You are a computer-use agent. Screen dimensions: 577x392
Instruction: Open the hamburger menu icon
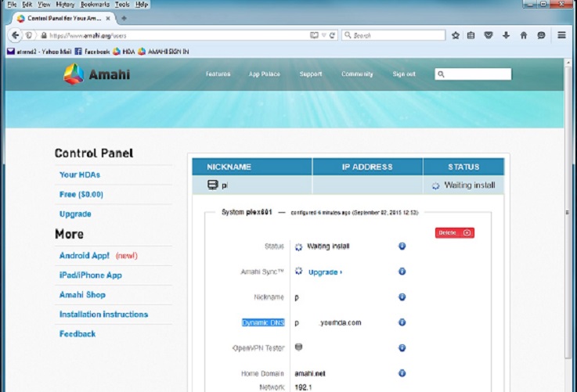point(561,35)
